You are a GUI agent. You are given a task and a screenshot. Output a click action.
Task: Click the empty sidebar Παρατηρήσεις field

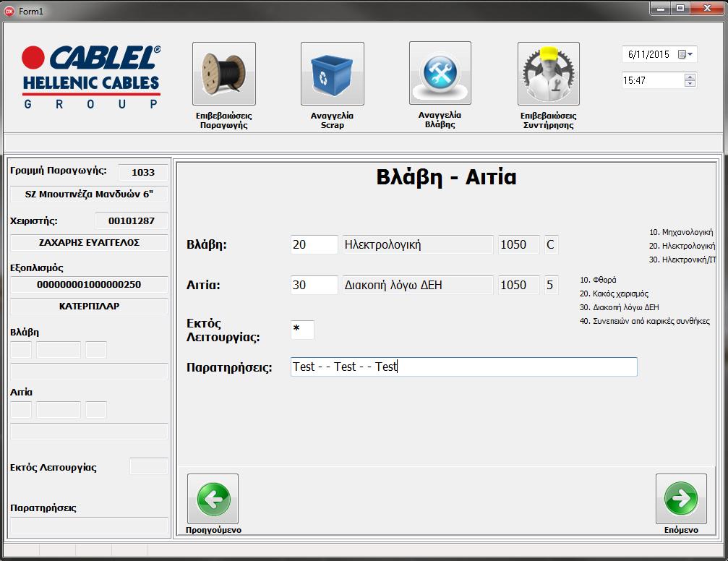coord(89,526)
